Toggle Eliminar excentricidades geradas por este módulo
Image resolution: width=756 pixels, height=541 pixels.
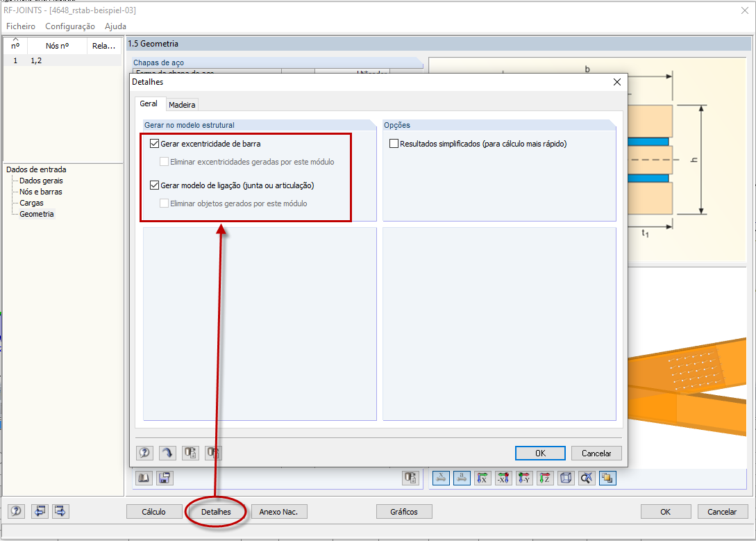[164, 162]
